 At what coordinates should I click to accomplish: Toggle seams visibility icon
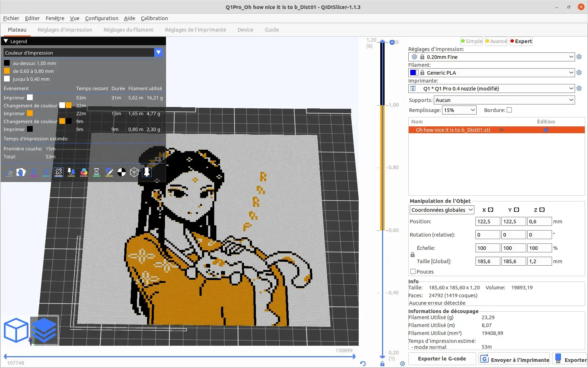click(x=59, y=173)
